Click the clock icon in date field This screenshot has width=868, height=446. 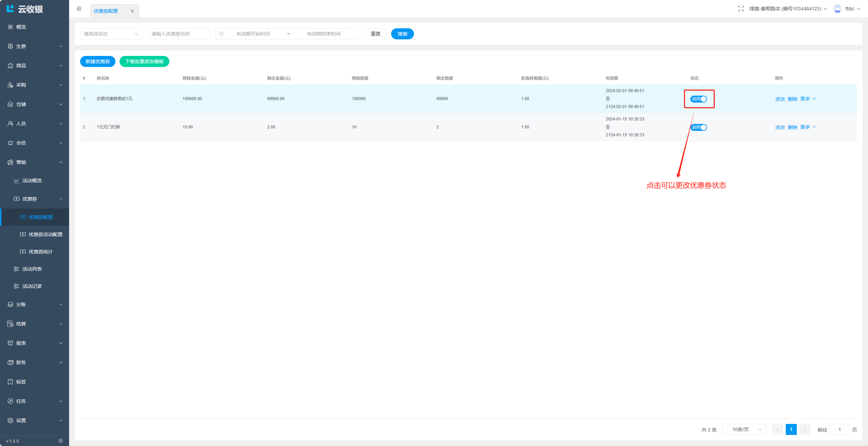pos(221,34)
